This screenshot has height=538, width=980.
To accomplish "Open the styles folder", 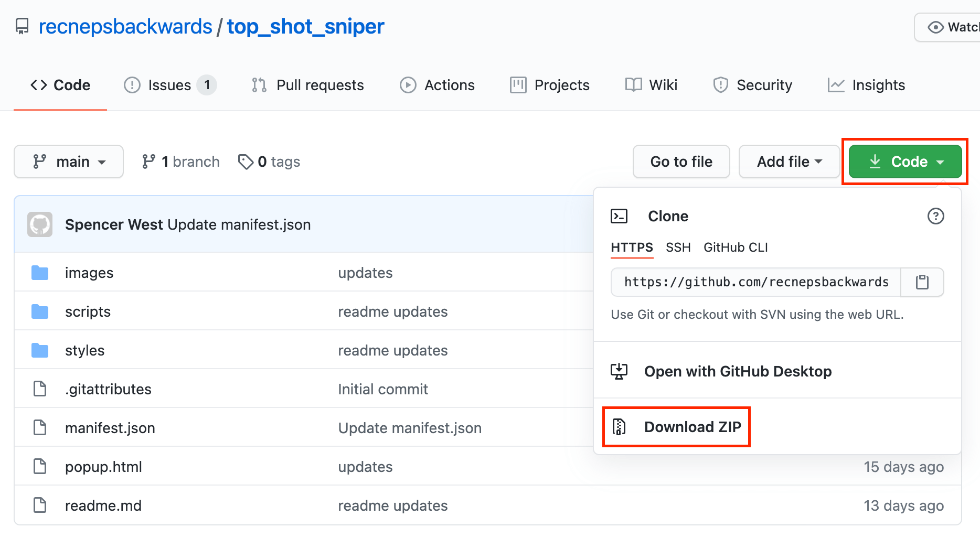I will point(84,350).
